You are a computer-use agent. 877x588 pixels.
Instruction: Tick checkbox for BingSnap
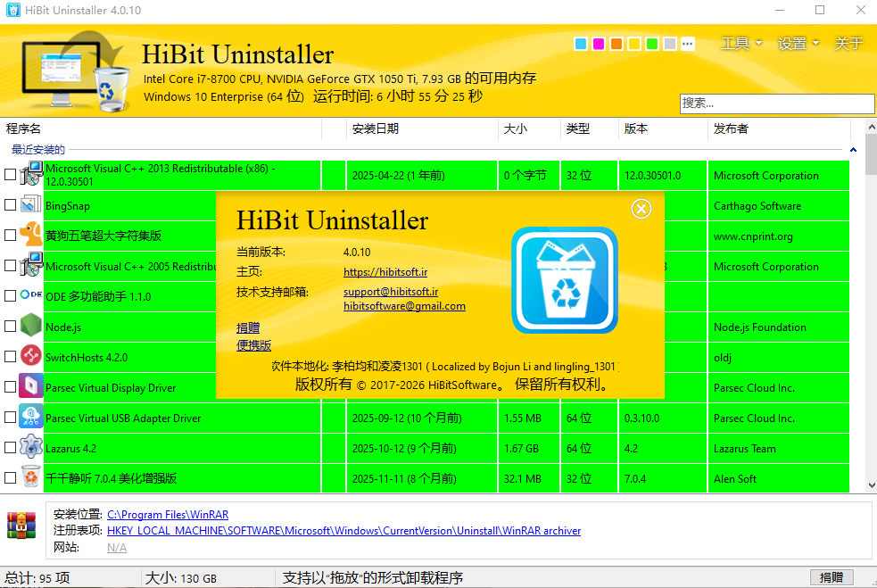(10, 205)
